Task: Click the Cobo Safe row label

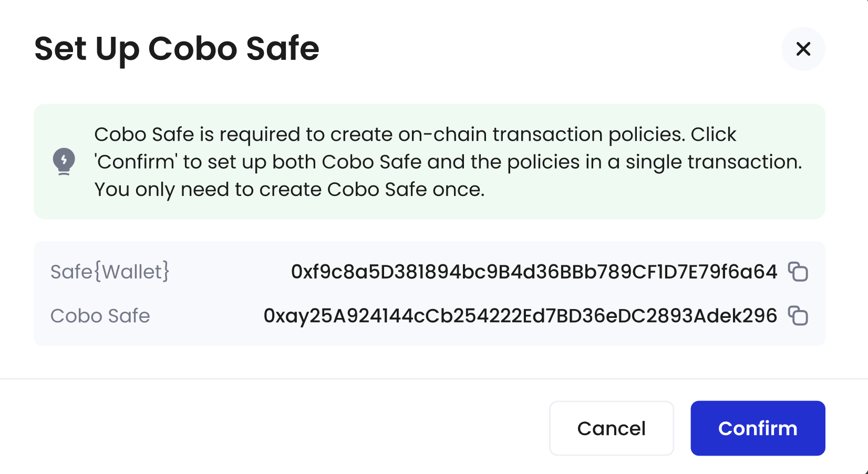Action: (x=100, y=316)
